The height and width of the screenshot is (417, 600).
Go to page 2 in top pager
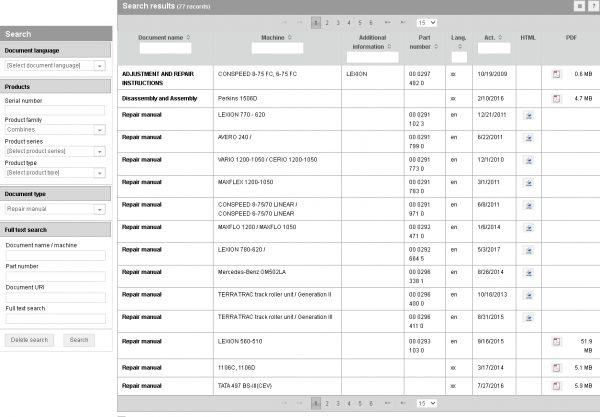pos(327,23)
